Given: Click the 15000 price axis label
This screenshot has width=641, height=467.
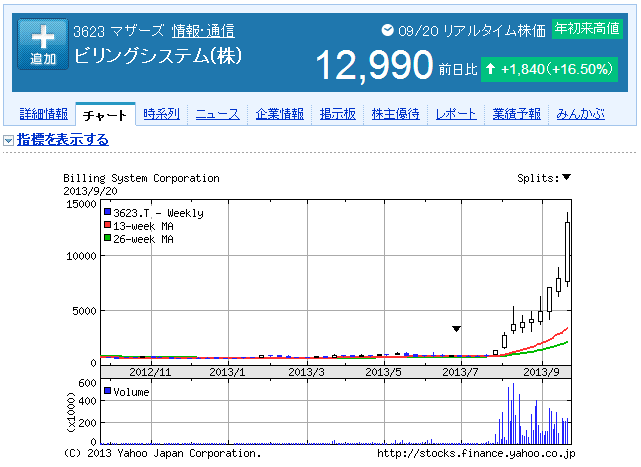Looking at the screenshot, I should pyautogui.click(x=81, y=204).
